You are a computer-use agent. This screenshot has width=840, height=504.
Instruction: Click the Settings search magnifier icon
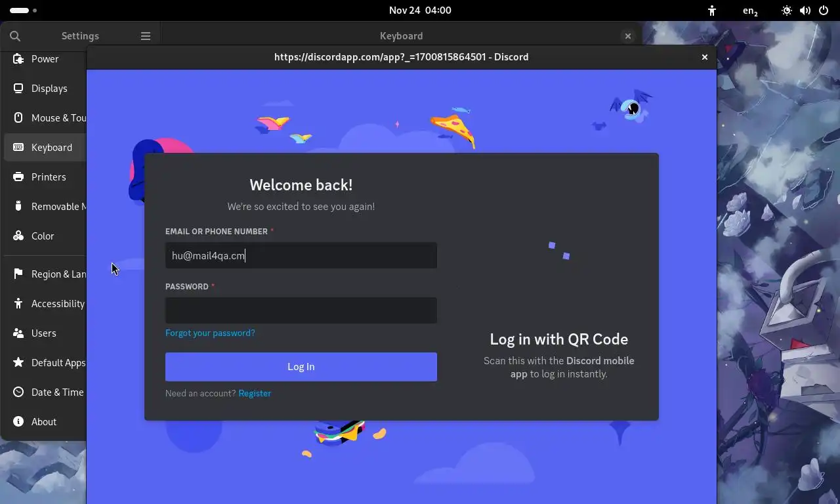(x=15, y=36)
